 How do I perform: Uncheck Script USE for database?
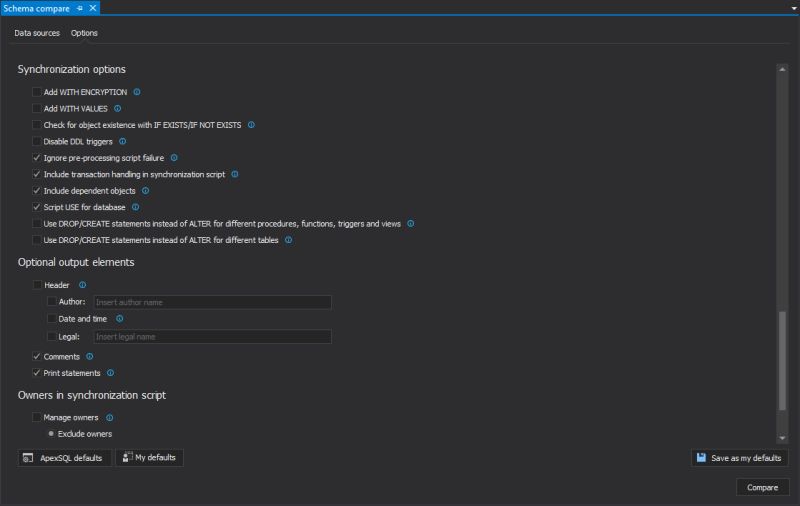coord(36,207)
